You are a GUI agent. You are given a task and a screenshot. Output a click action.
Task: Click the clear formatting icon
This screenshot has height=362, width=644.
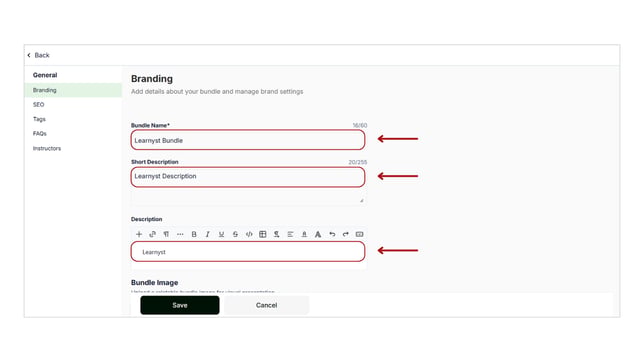276,234
